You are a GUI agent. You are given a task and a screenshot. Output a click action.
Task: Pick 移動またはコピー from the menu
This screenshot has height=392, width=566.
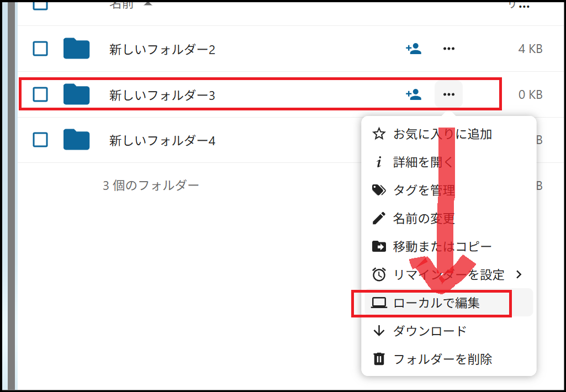[x=442, y=246]
